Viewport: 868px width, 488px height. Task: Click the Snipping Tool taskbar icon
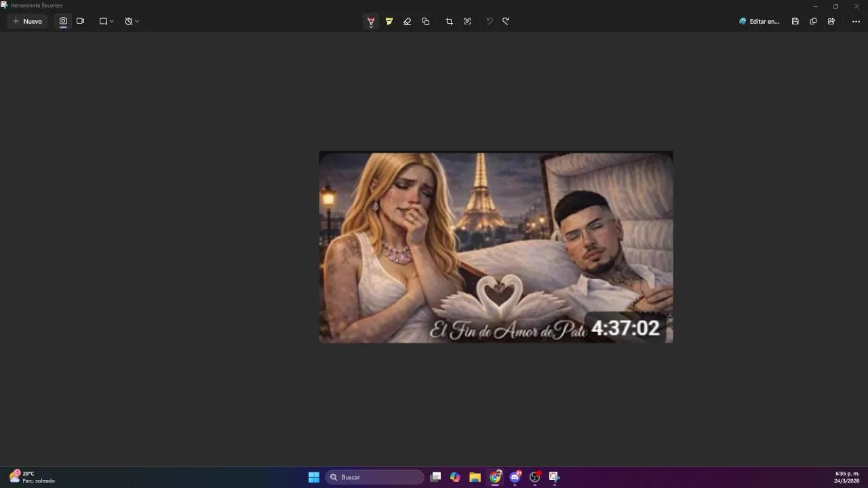554,477
